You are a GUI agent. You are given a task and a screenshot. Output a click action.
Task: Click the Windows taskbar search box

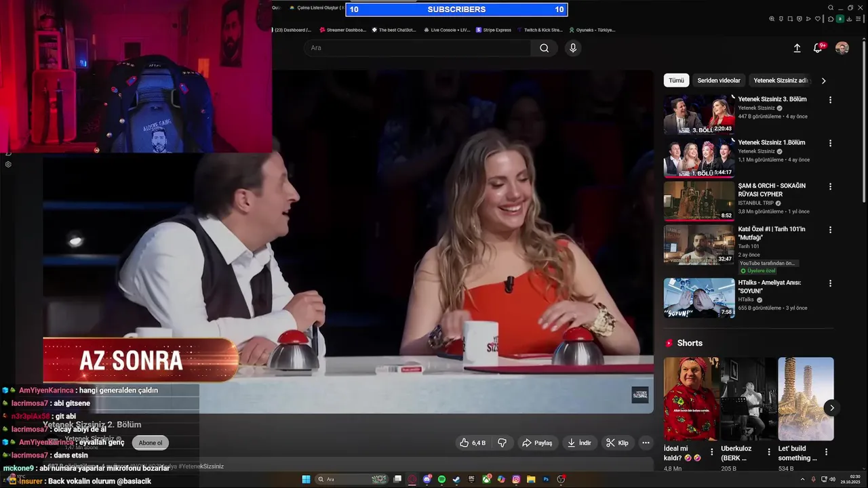point(352,479)
